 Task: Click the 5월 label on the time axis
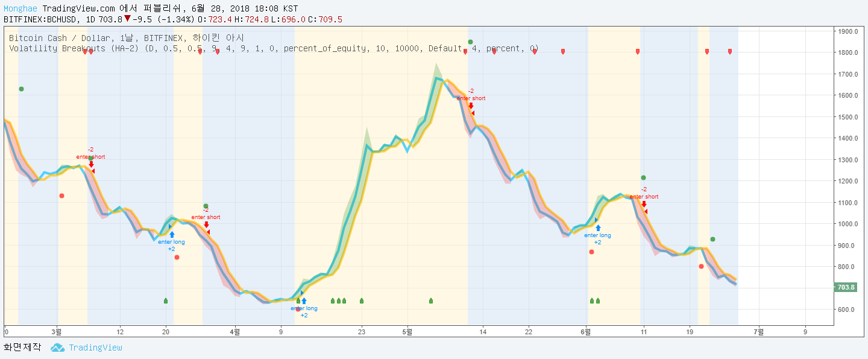coord(407,331)
